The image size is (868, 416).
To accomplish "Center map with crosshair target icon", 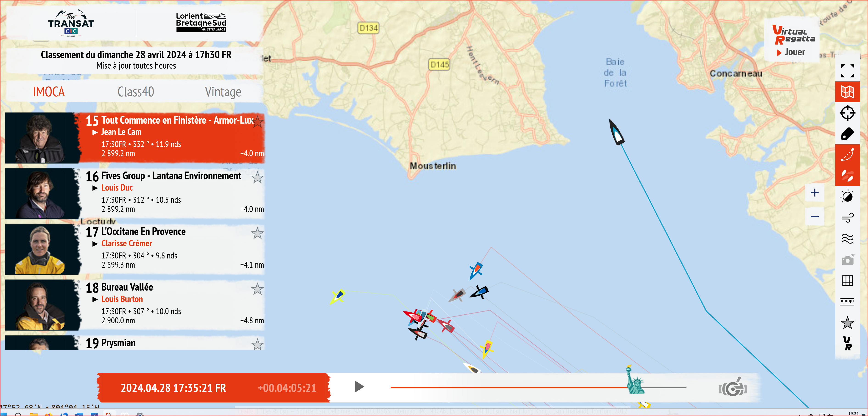I will pyautogui.click(x=847, y=113).
